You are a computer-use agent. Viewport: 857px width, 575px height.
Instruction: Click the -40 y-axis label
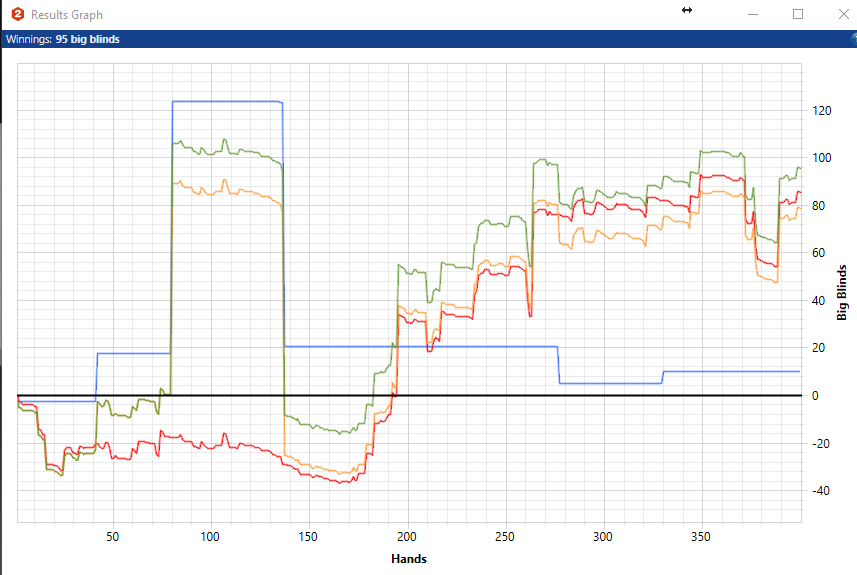pos(819,490)
